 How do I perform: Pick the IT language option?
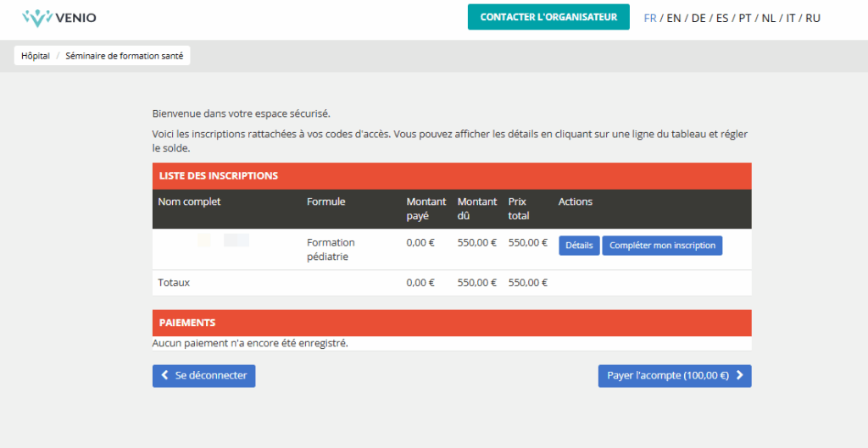790,18
